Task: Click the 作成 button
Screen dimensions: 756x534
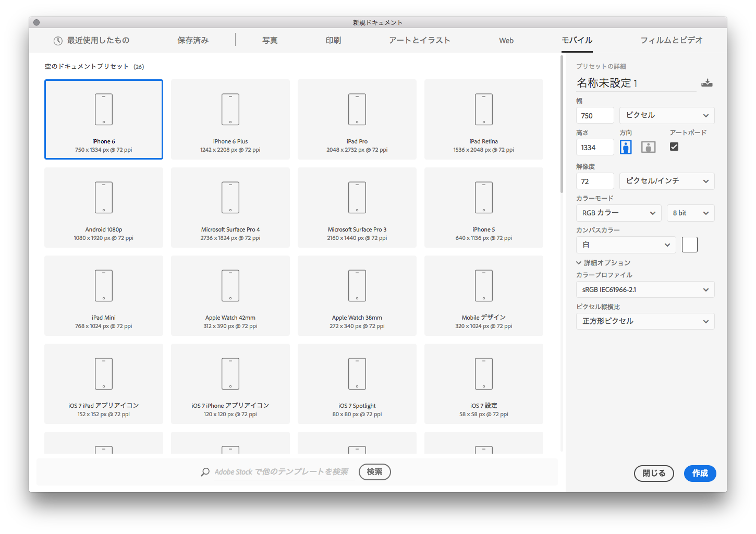Action: (700, 474)
